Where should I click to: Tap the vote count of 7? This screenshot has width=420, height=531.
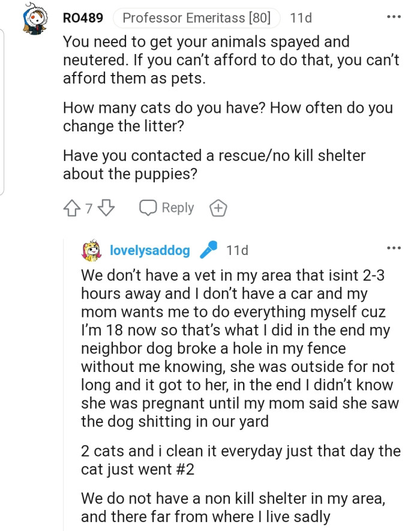click(x=89, y=208)
